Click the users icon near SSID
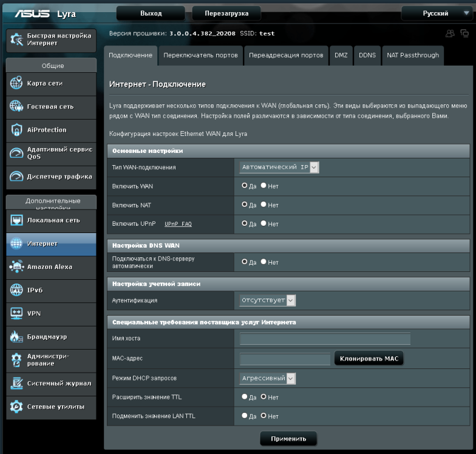Screen dimensions: 476x454 point(450,33)
